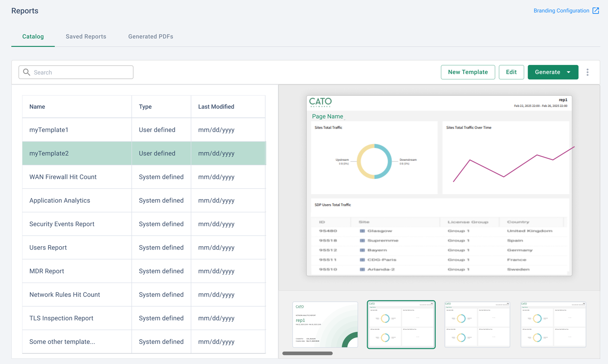This screenshot has height=364, width=608.
Task: Click the Generate button
Action: [x=548, y=72]
